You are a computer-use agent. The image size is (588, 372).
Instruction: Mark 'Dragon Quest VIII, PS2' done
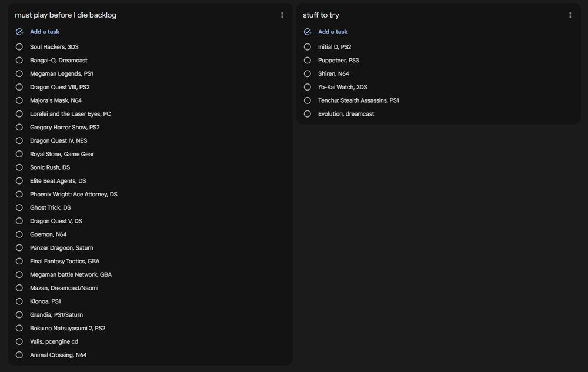19,87
